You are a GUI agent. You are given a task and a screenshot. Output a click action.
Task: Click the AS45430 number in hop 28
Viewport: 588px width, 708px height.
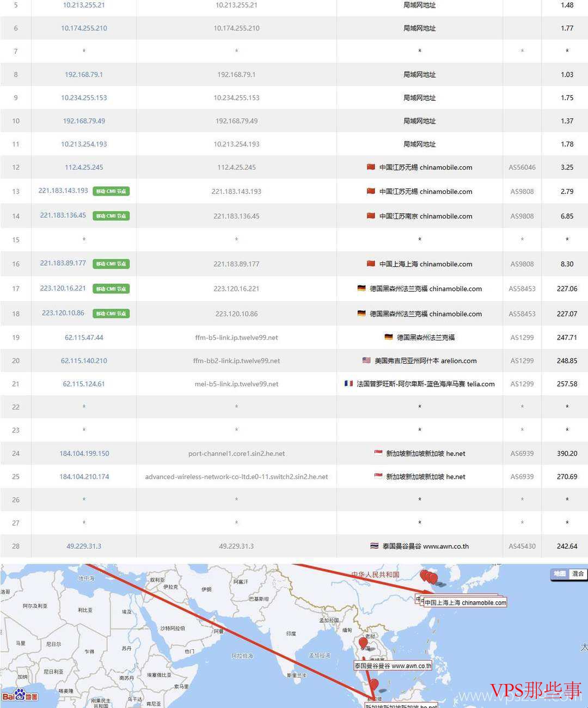click(522, 546)
